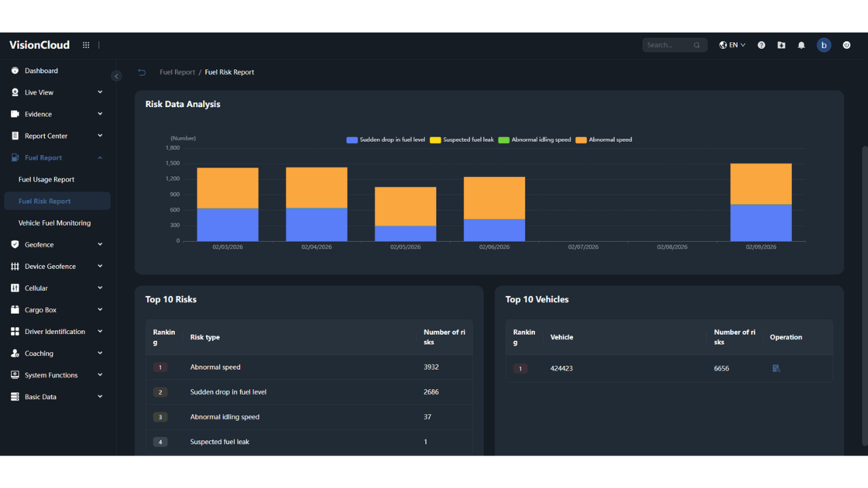Image resolution: width=868 pixels, height=488 pixels.
Task: Open the EN language dropdown
Action: pos(732,45)
